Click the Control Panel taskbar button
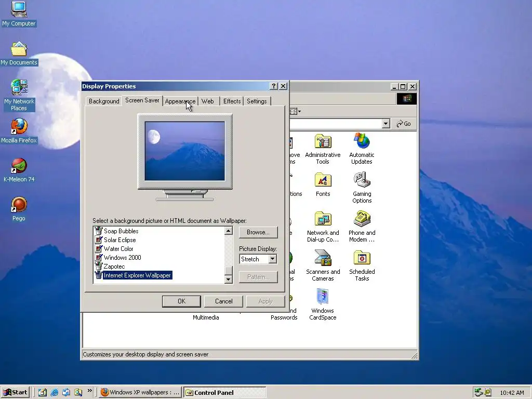 [224, 392]
